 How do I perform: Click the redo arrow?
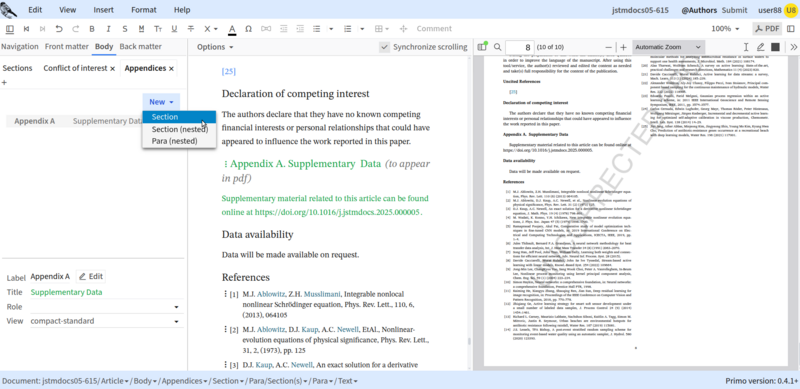76,29
